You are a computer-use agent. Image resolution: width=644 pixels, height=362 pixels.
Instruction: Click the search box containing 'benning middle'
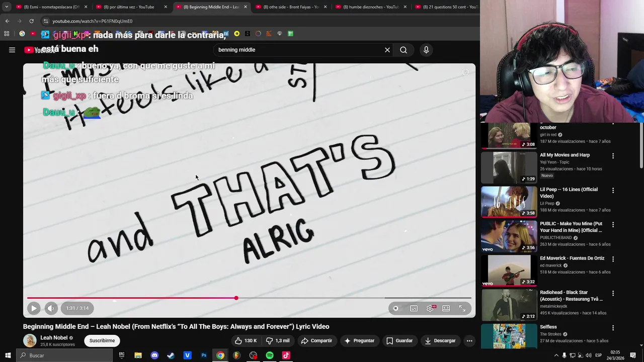tap(299, 50)
